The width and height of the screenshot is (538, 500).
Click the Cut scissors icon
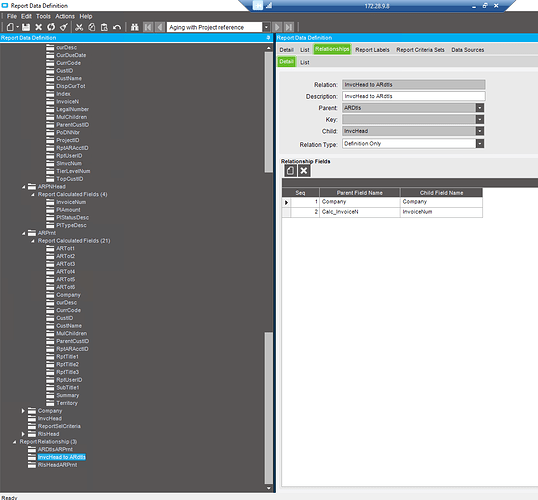79,27
